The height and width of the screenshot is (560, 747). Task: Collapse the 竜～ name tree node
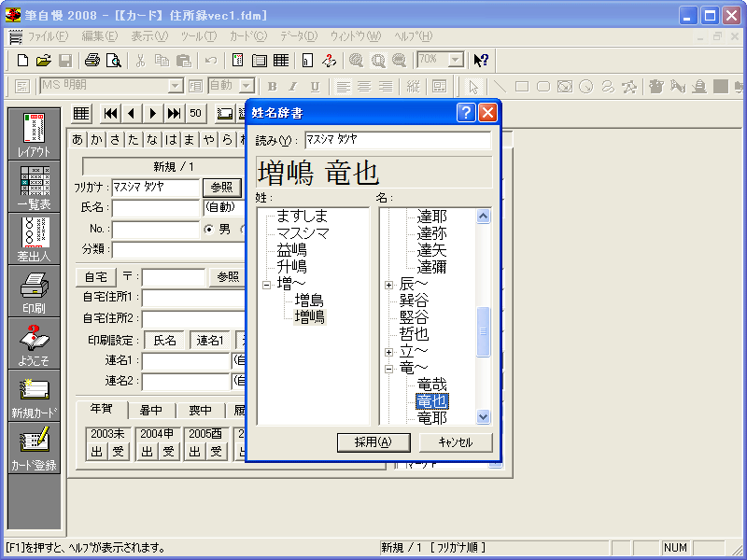[388, 369]
